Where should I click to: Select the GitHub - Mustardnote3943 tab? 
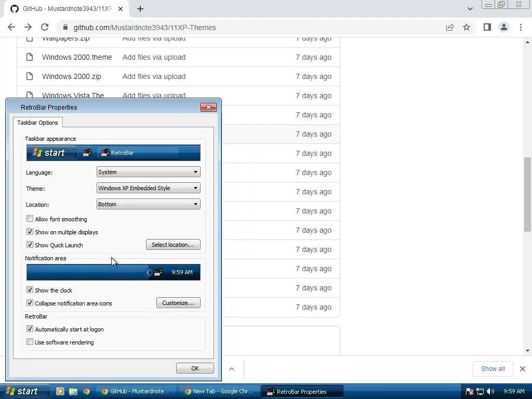coord(66,9)
